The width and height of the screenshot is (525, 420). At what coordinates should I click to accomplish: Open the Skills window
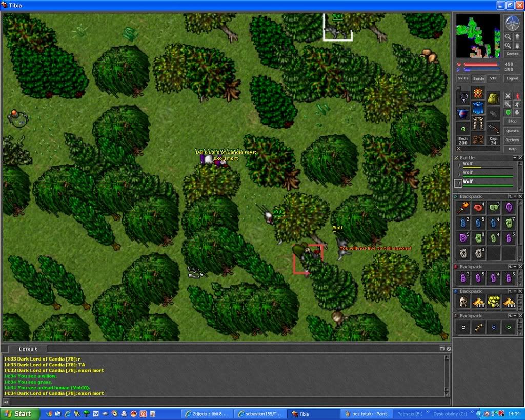(463, 78)
